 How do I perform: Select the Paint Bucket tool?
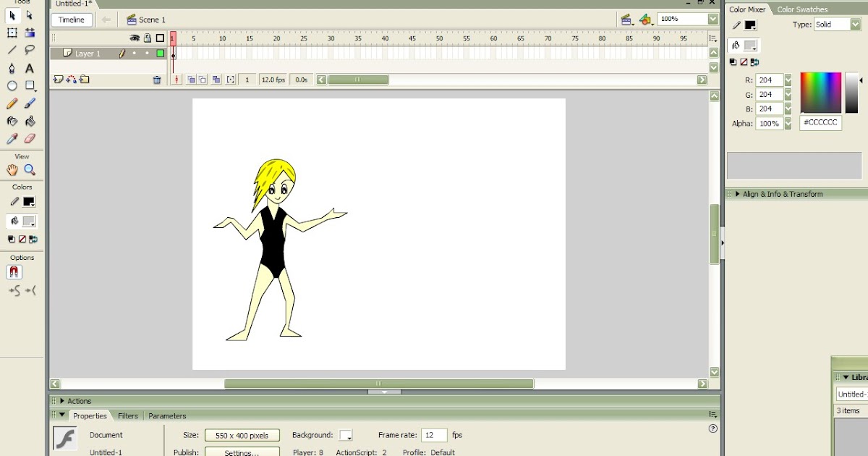(30, 121)
